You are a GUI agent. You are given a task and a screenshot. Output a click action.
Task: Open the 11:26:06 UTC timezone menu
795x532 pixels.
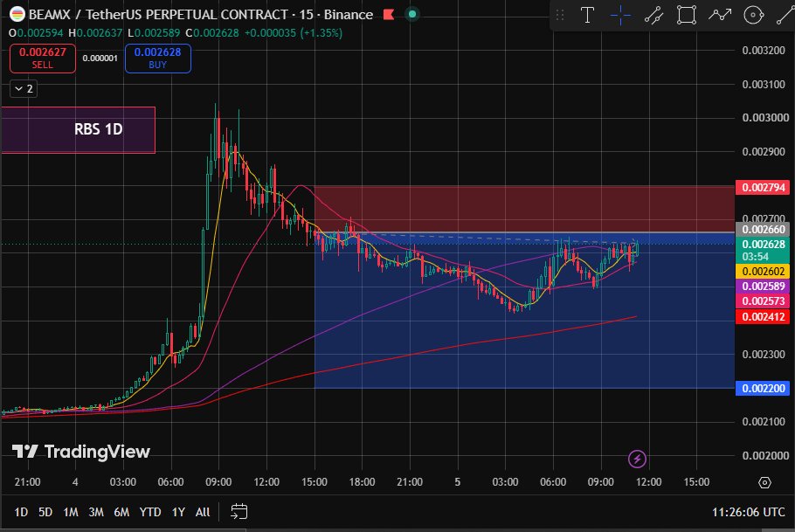(749, 512)
